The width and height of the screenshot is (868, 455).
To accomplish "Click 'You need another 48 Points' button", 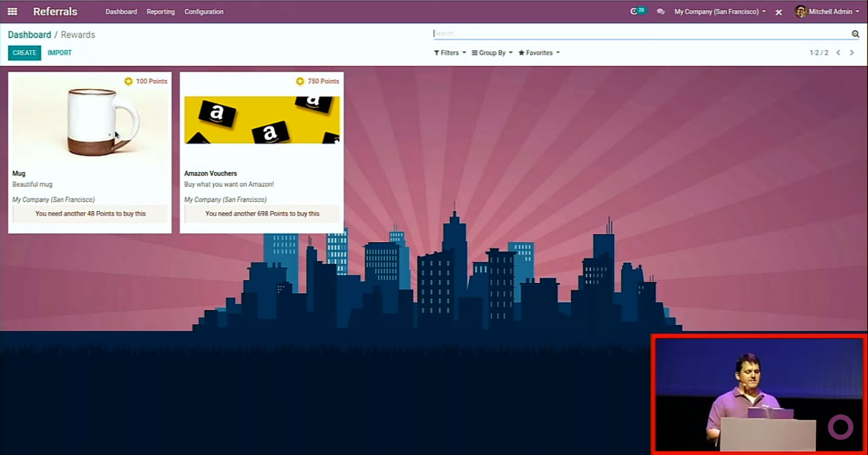I will tap(90, 214).
